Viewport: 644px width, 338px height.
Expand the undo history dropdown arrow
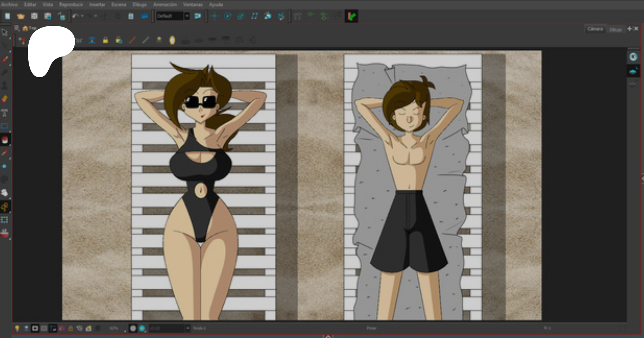tap(82, 16)
